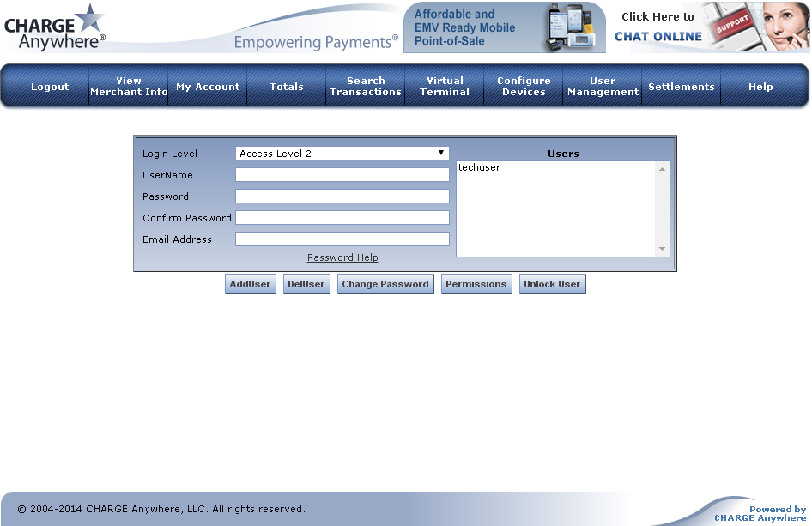812x526 pixels.
Task: Click Logout in the navigation bar
Action: point(50,87)
